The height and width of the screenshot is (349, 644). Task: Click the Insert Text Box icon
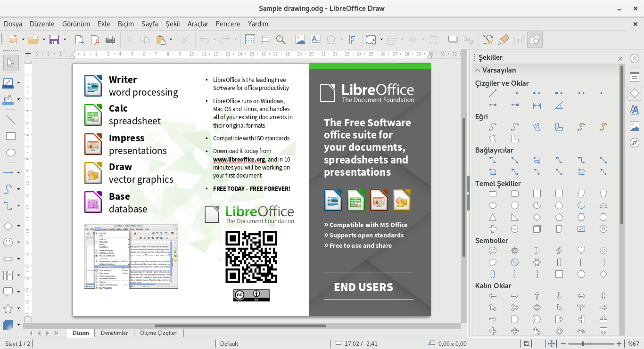(315, 40)
